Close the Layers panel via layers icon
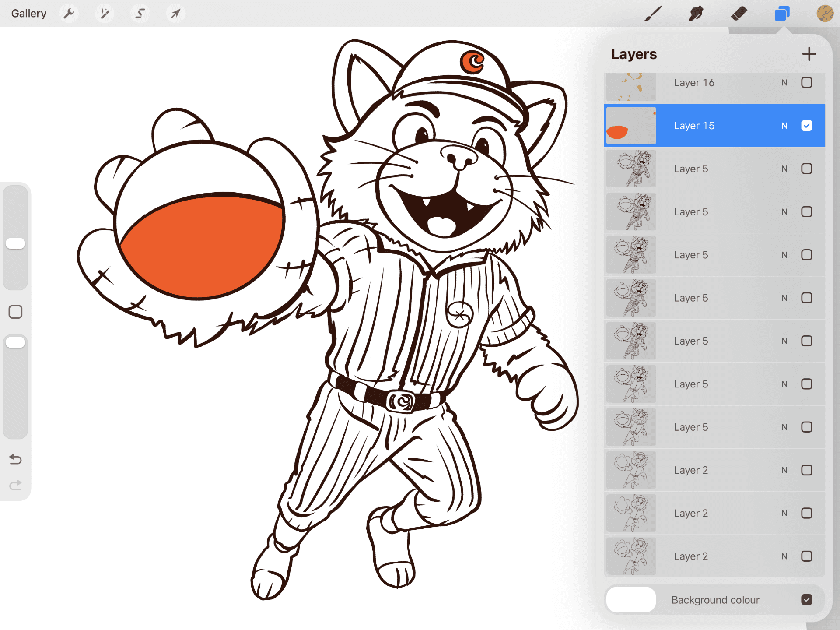 (x=782, y=14)
